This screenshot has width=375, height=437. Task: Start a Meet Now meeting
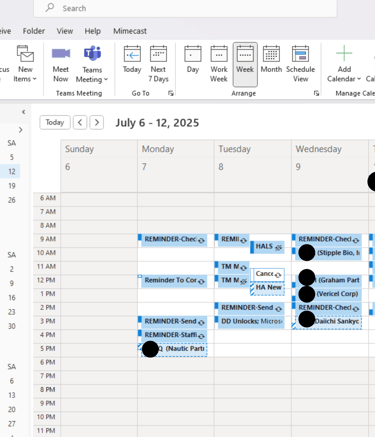click(x=60, y=64)
